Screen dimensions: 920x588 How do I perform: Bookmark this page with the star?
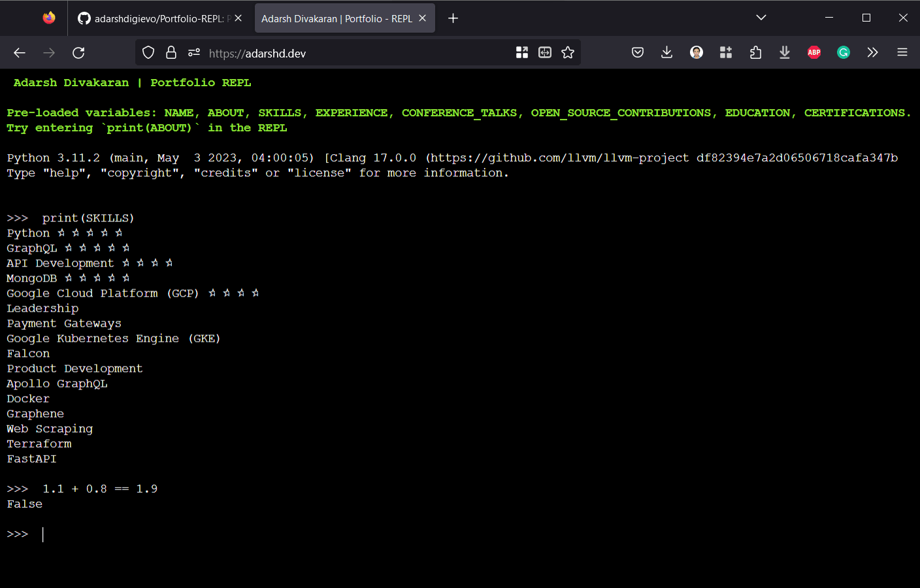pos(568,53)
